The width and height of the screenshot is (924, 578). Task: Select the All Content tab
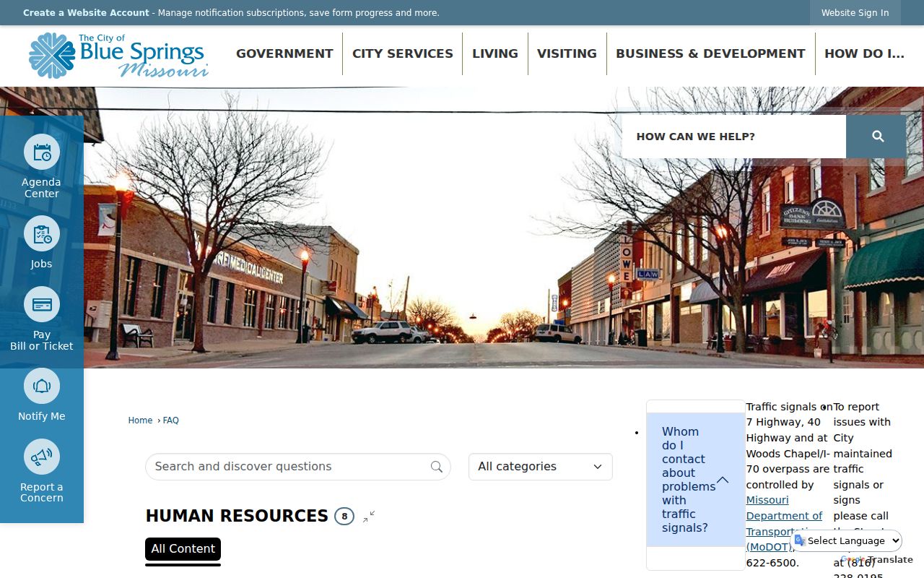click(x=183, y=549)
